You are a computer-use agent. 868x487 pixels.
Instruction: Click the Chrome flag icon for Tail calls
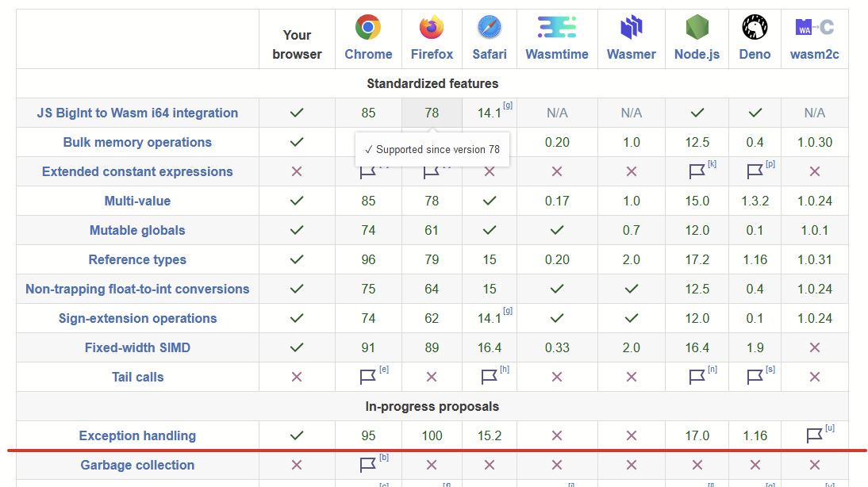click(367, 377)
